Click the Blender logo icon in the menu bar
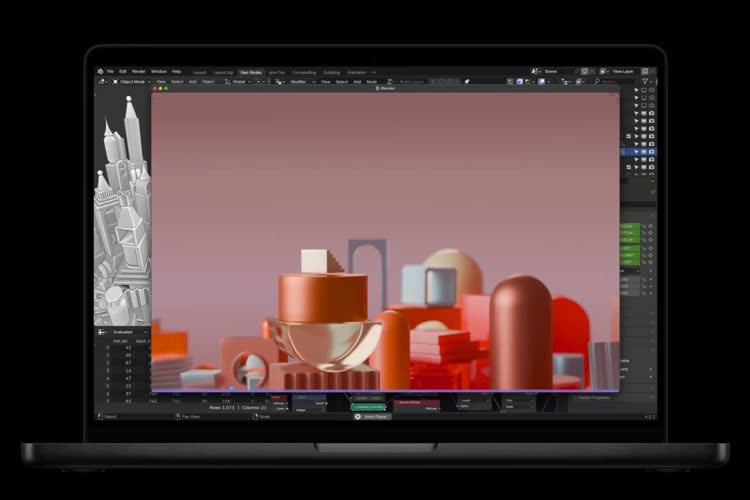This screenshot has width=750, height=500. [100, 72]
